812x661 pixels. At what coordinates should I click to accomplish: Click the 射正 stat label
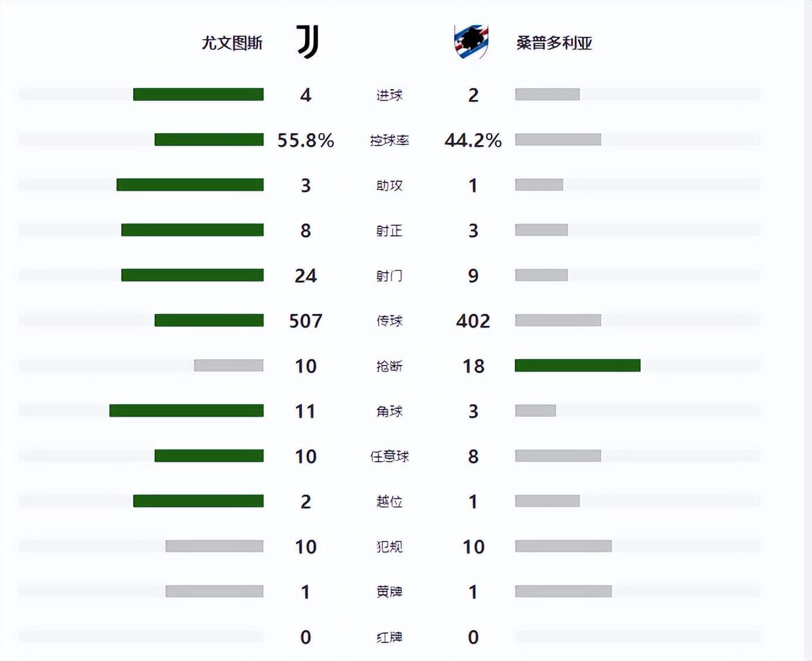coord(389,231)
